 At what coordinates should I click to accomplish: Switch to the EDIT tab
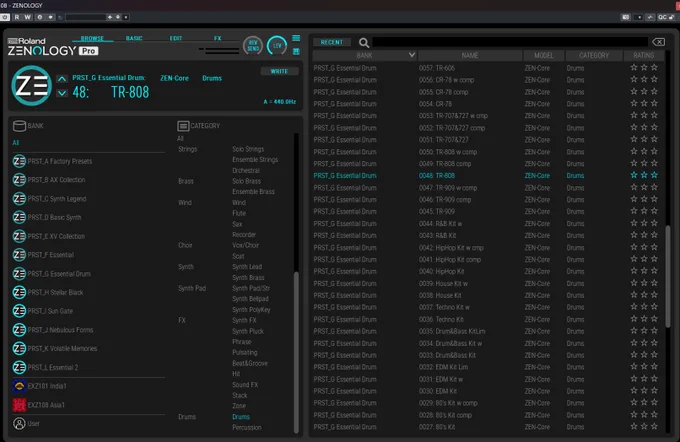tap(176, 38)
